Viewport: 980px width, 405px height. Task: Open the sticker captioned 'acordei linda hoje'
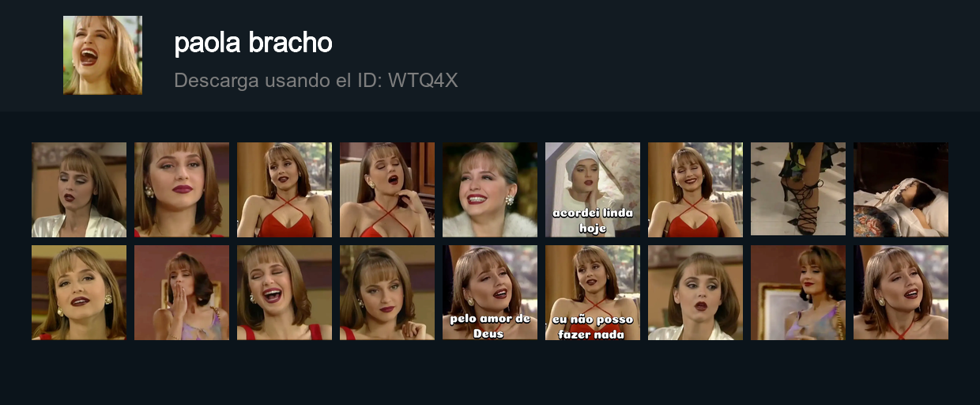[593, 190]
